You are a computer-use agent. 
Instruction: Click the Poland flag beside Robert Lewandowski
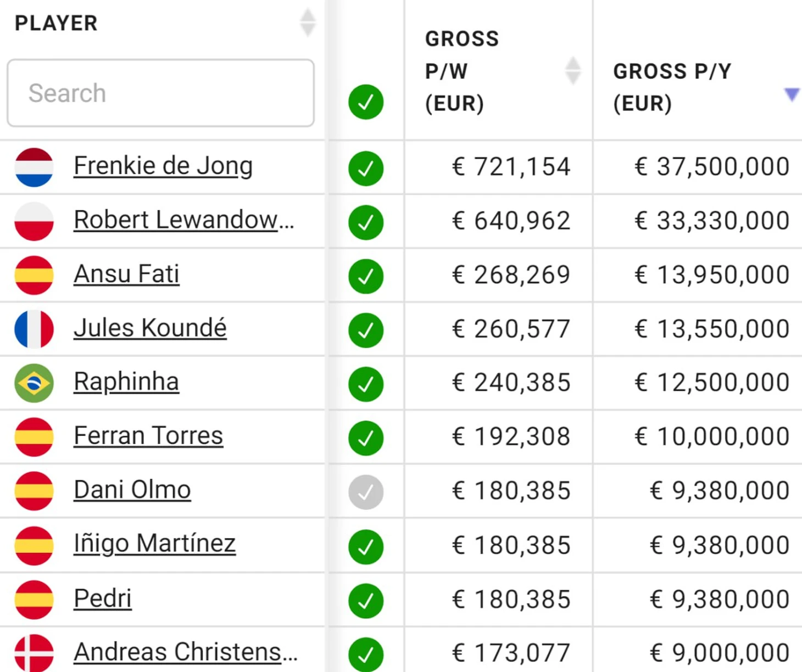point(34,221)
